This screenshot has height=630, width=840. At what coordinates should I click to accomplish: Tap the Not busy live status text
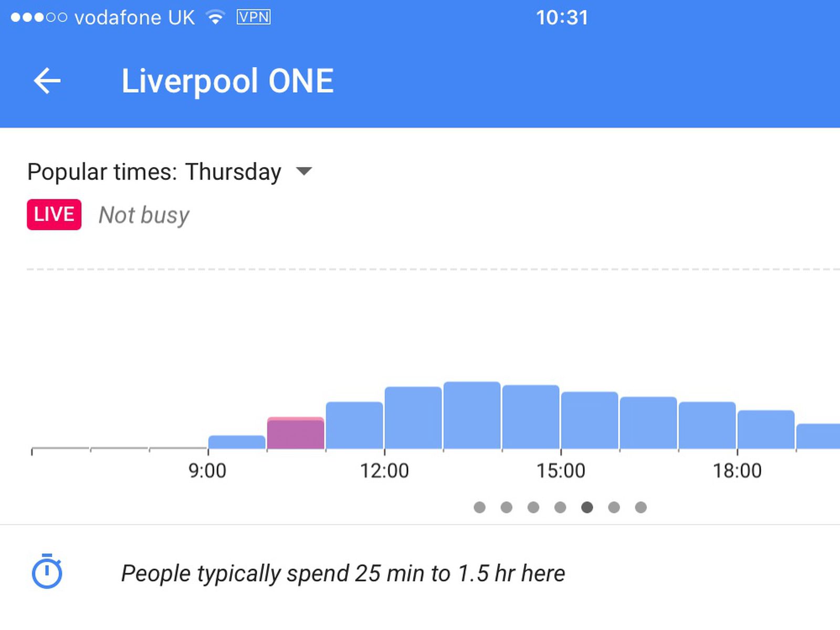[x=144, y=215]
